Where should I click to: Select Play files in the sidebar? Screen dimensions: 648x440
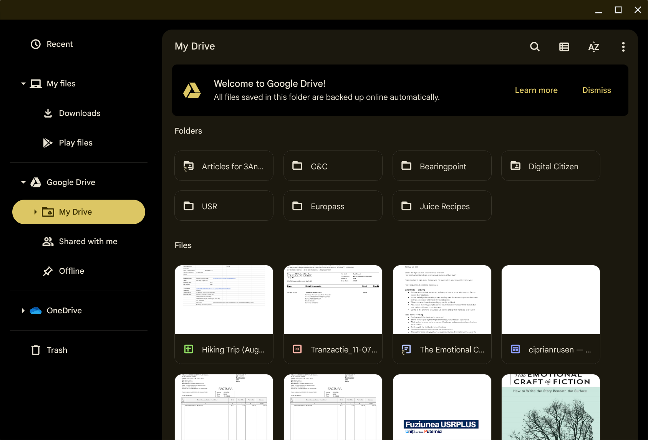tap(79, 143)
